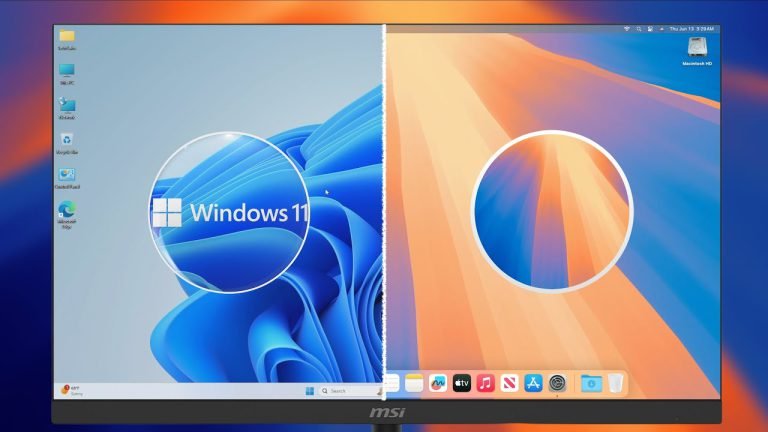
Task: Launch Freeform from the Dock
Action: click(x=438, y=383)
